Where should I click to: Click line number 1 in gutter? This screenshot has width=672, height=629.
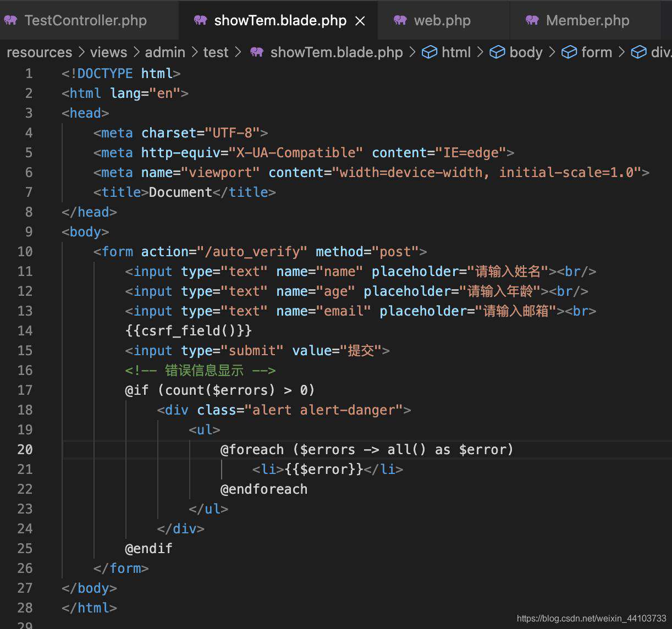29,74
